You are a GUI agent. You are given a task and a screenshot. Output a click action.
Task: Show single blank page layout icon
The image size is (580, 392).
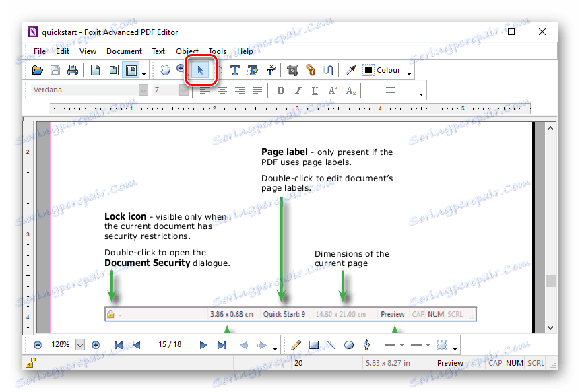[x=95, y=70]
